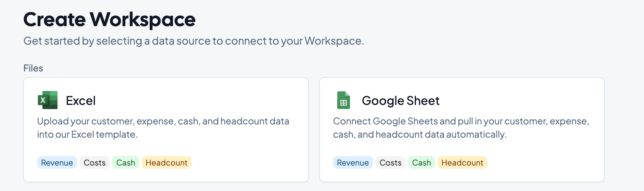Click Cash tag in Google Sheet card
This screenshot has width=644, height=191.
(x=421, y=163)
